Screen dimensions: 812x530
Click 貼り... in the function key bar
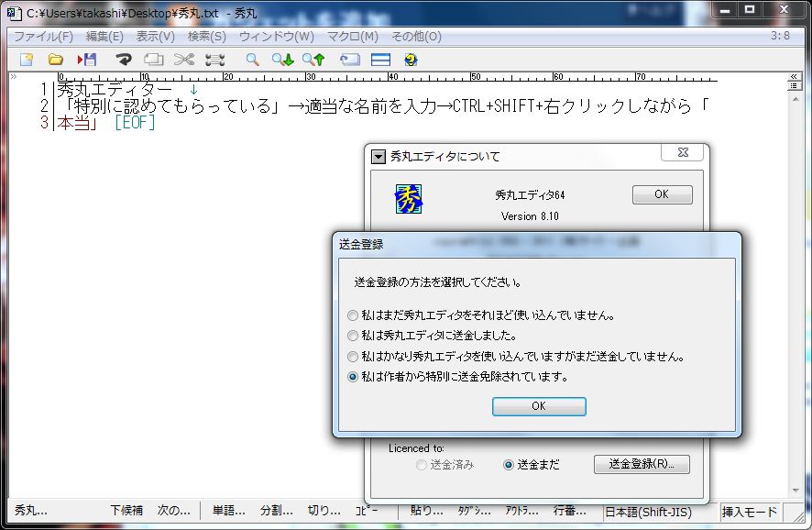[427, 511]
